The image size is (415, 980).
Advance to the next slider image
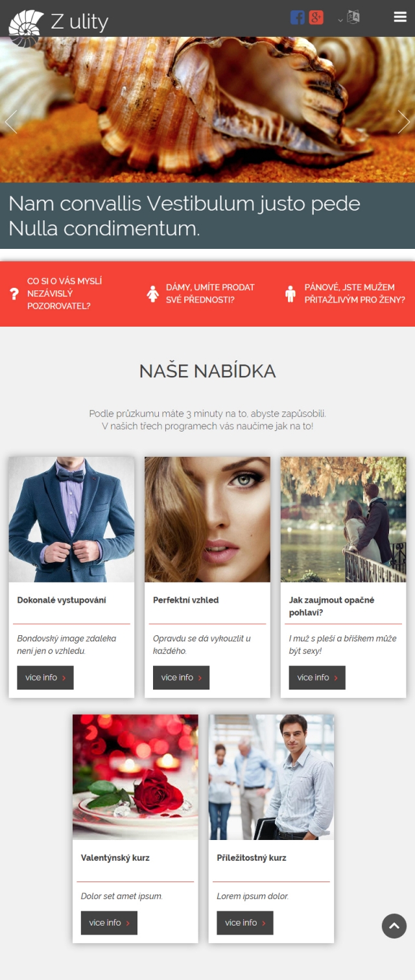(x=404, y=121)
